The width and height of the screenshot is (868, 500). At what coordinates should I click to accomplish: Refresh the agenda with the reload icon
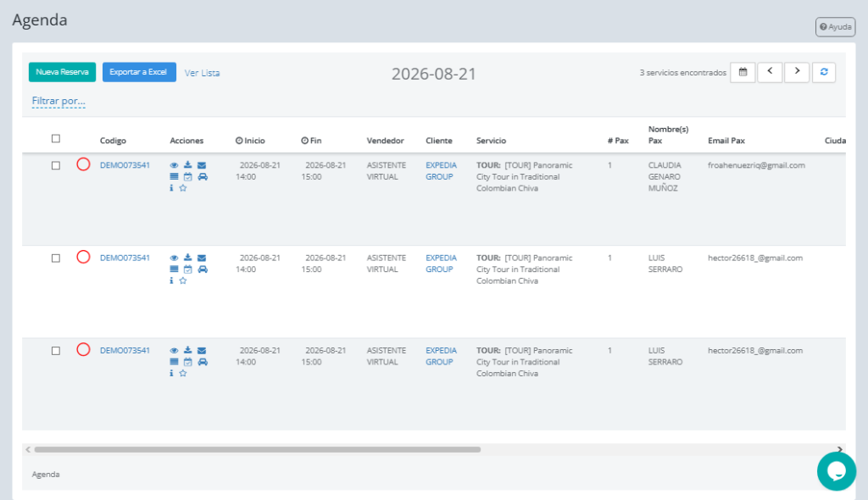(x=824, y=72)
